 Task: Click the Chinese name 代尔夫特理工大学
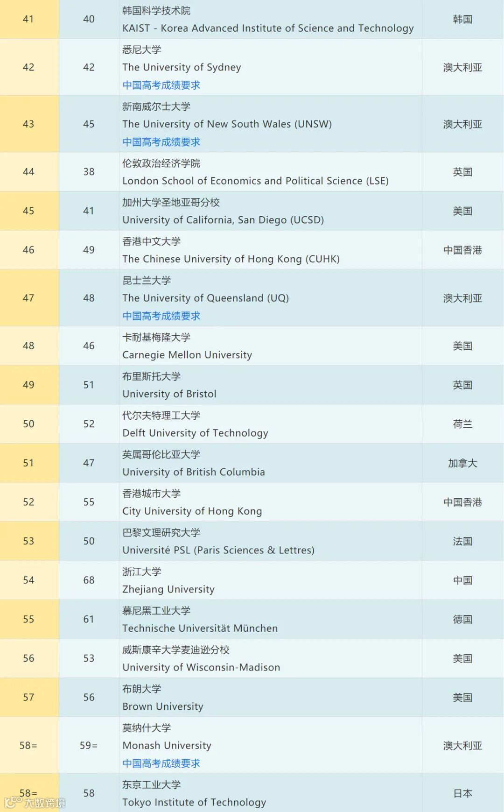(x=161, y=415)
